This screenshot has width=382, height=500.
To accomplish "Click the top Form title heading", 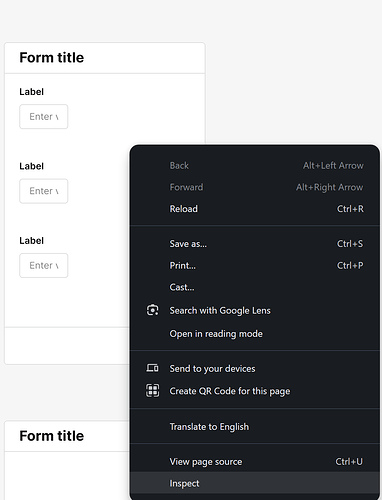I will (x=52, y=58).
